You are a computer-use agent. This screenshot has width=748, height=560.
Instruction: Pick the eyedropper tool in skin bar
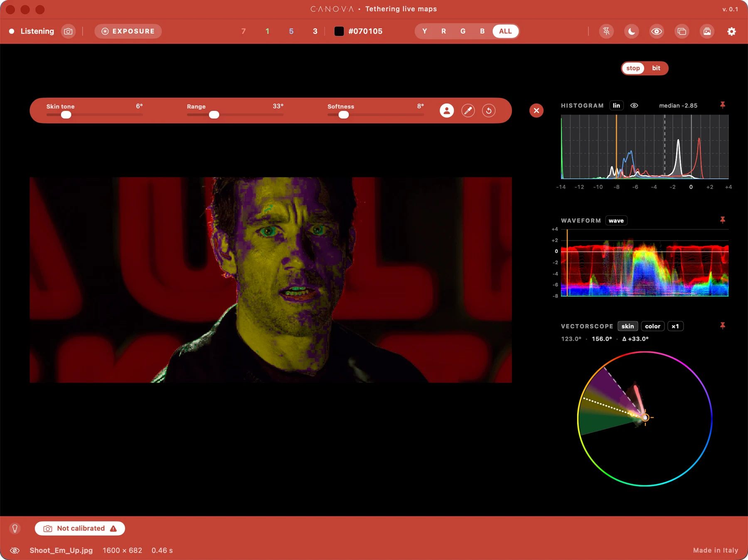pyautogui.click(x=468, y=111)
